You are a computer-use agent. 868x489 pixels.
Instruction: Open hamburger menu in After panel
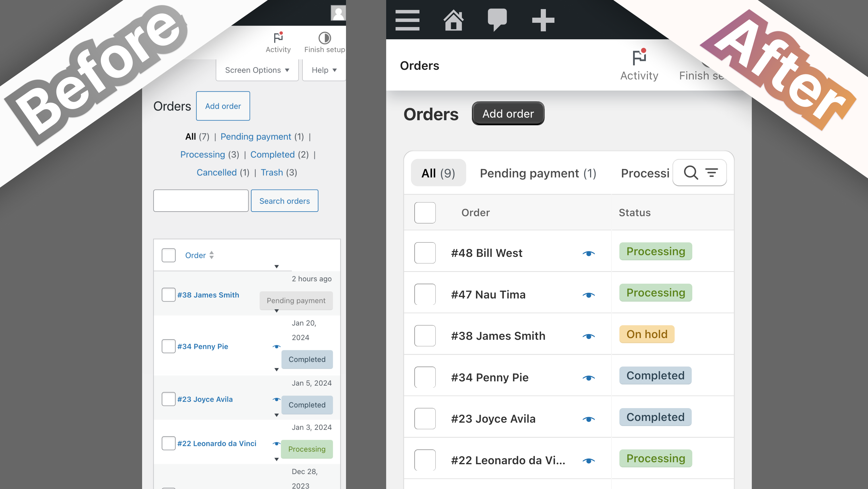[x=408, y=20]
